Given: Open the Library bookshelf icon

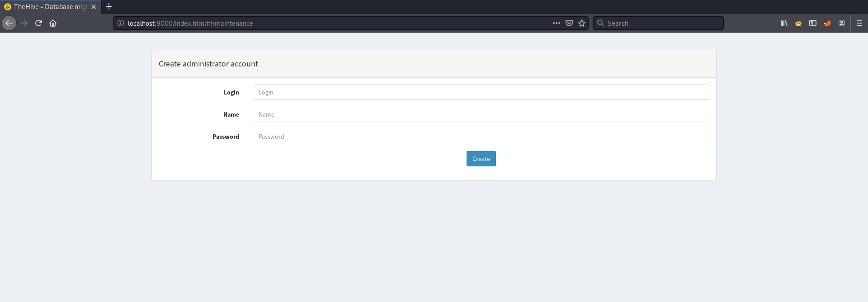Looking at the screenshot, I should [x=784, y=23].
